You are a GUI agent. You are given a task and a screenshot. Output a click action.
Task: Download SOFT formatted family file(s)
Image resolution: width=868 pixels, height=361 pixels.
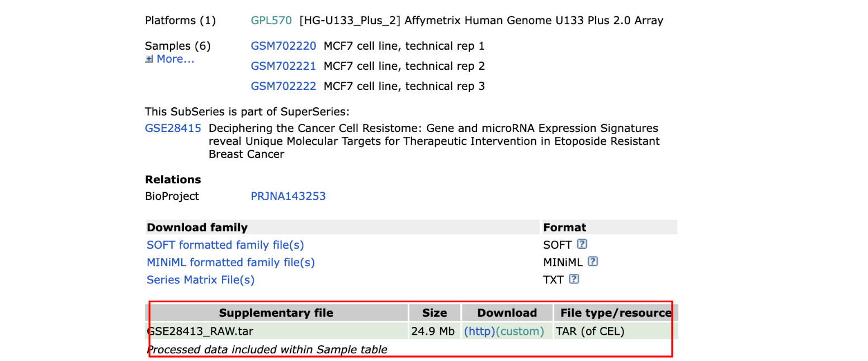point(225,245)
